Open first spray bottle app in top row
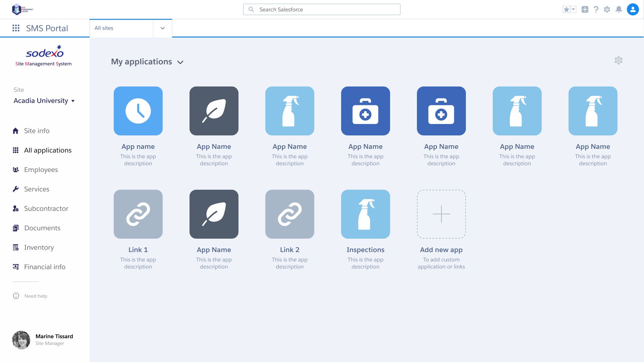The width and height of the screenshot is (644, 362). point(290,111)
